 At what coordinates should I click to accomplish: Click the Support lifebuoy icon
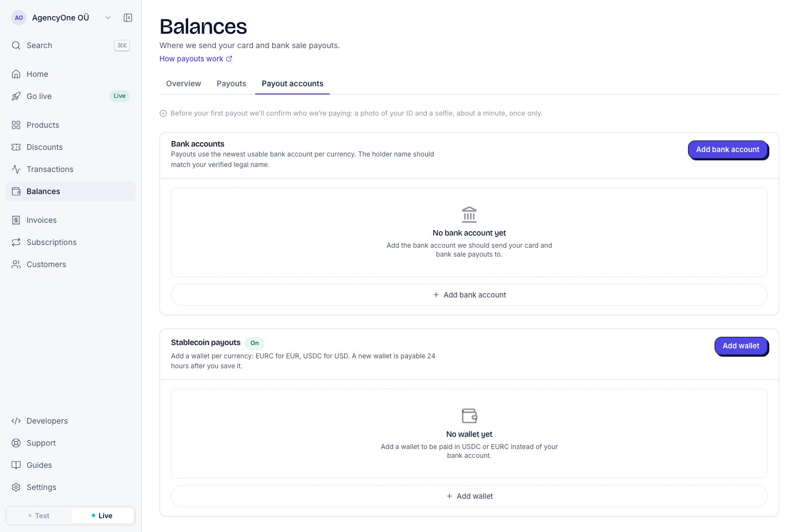click(16, 443)
